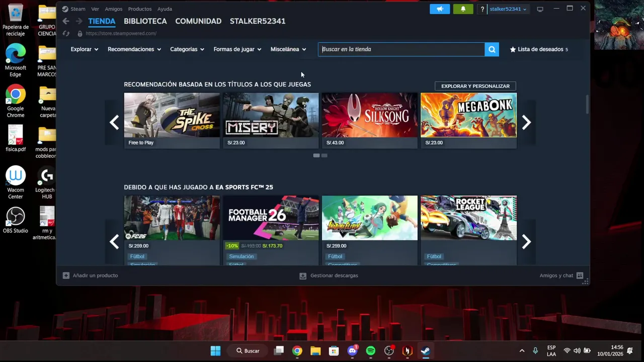
Task: Go back with the left arrow
Action: [66, 21]
